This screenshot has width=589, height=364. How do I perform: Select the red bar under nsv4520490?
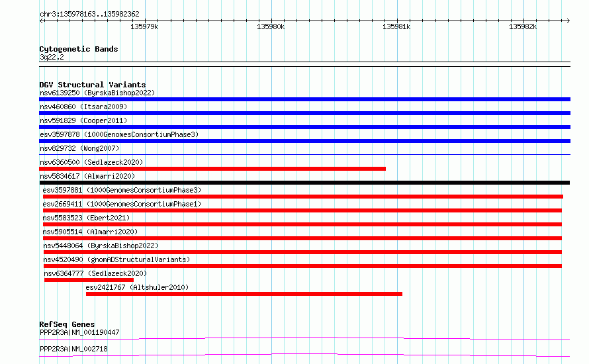(302, 266)
